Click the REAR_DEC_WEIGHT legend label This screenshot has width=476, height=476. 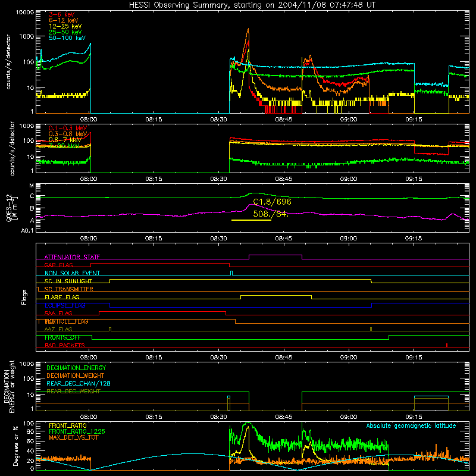[x=73, y=392]
